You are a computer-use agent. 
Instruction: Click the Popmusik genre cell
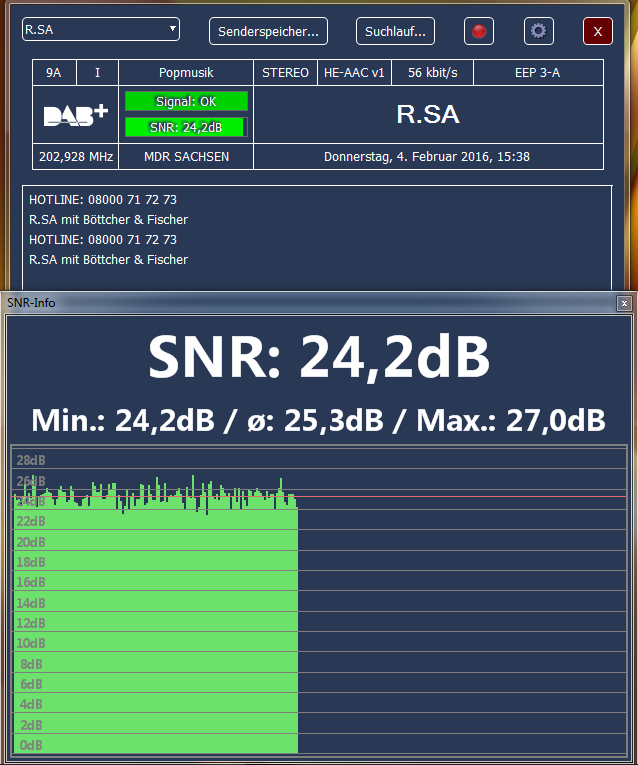(186, 73)
